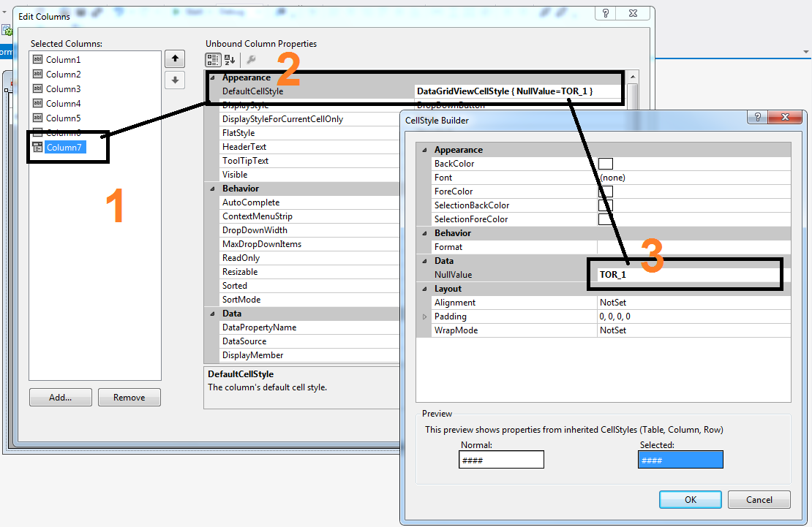Image resolution: width=812 pixels, height=527 pixels.
Task: Select Column7 in Selected Columns list
Action: 64,147
